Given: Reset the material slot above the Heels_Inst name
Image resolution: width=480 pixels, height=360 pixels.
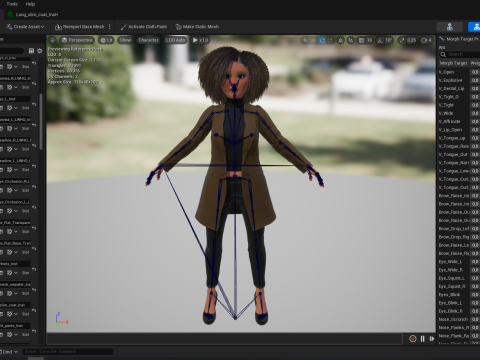Looking at the screenshot, I should [x=34, y=248].
